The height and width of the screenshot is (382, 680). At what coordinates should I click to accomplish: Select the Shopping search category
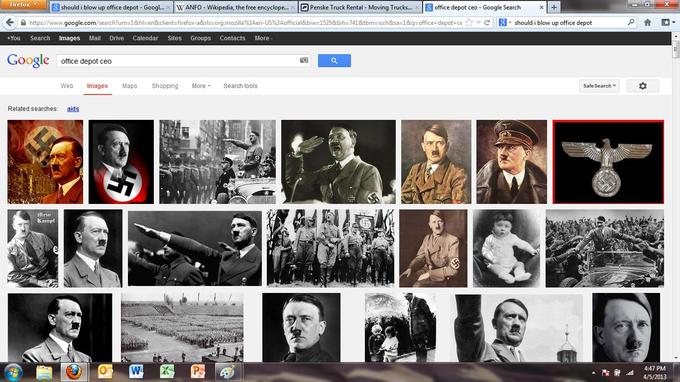pos(165,86)
